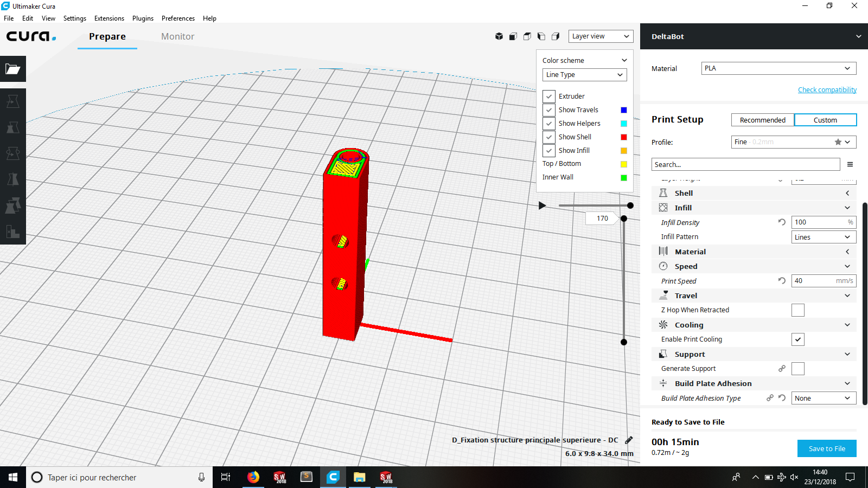This screenshot has height=488, width=868.
Task: Disable Enable Print Cooling checkbox
Action: (x=798, y=339)
